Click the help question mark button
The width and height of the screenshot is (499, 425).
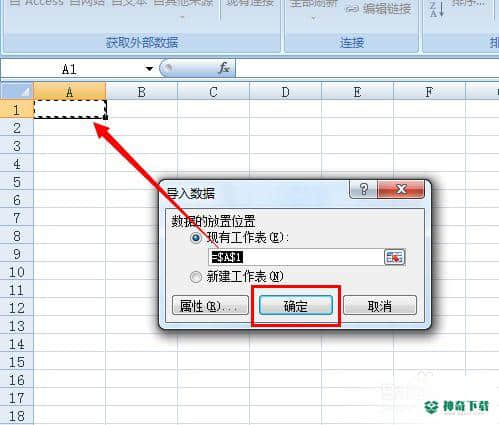click(x=364, y=189)
